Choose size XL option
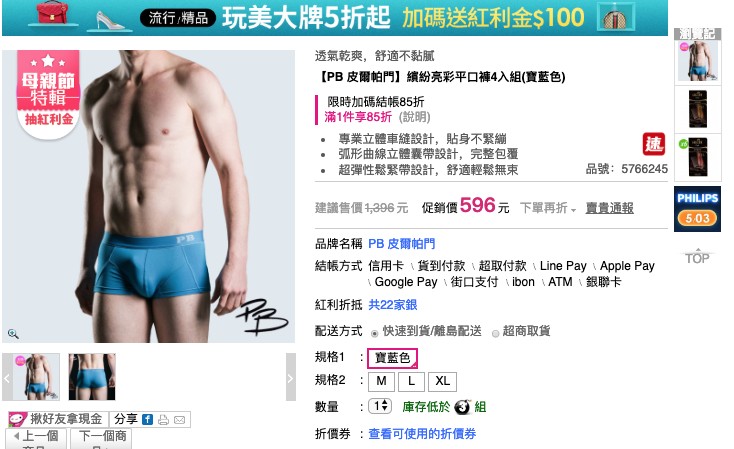The height and width of the screenshot is (449, 734). pyautogui.click(x=442, y=381)
